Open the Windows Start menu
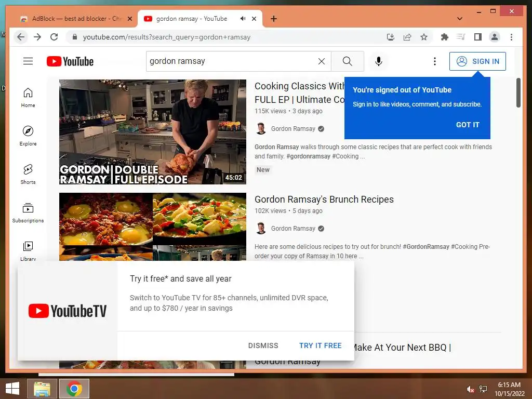Screen dimensions: 532x399 (x=12, y=389)
